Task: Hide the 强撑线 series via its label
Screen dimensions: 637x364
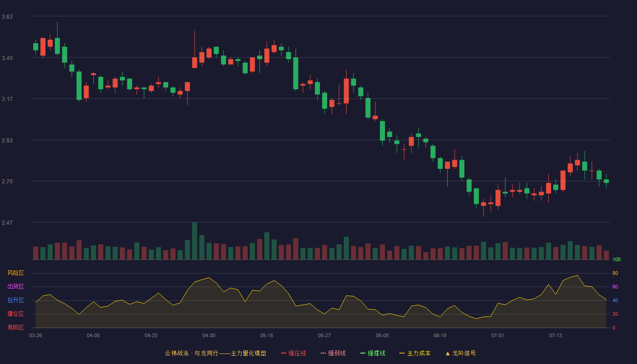Action: [x=376, y=353]
